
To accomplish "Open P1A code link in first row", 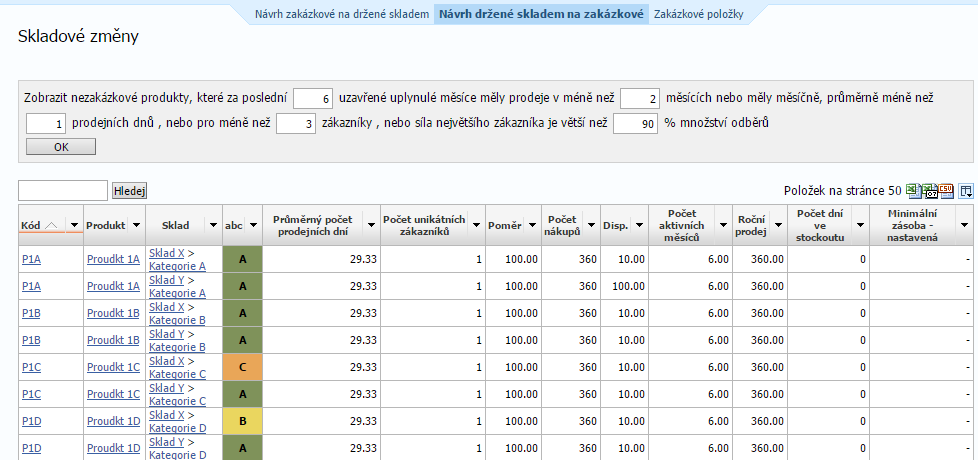I will (31, 259).
